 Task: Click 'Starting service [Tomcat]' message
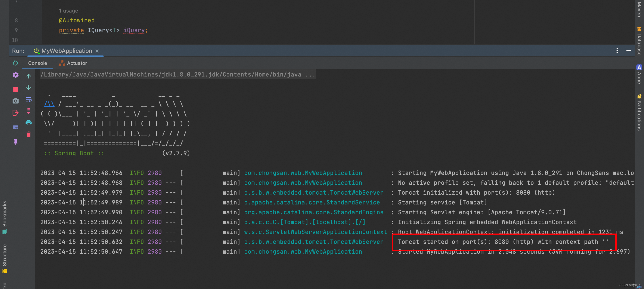click(443, 202)
